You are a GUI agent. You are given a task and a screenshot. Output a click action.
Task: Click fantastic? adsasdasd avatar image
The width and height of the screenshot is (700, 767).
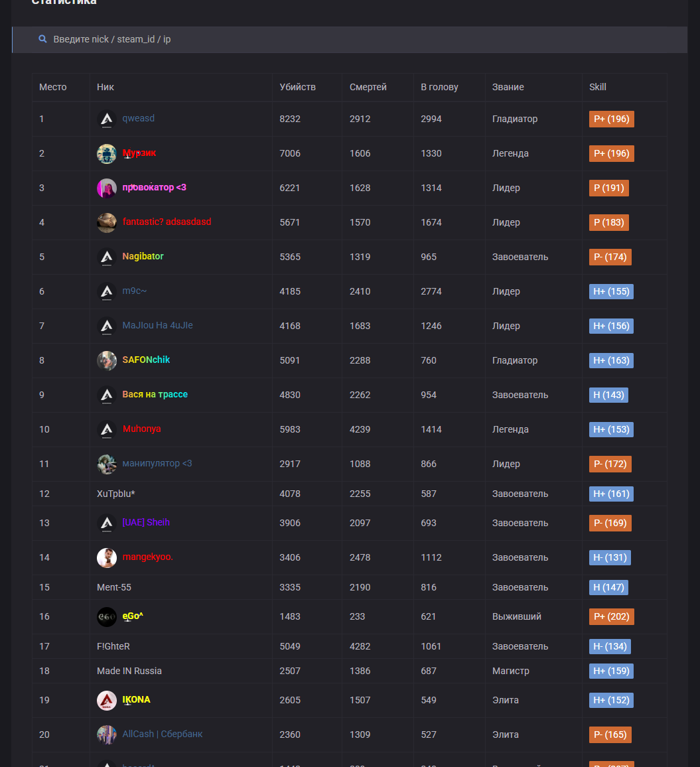pos(107,223)
